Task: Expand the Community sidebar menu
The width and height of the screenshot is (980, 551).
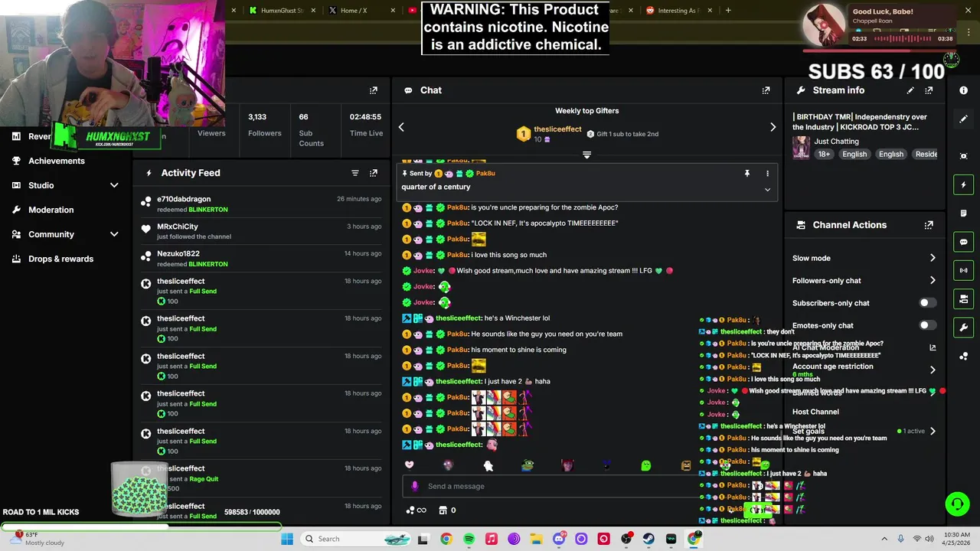Action: point(114,234)
